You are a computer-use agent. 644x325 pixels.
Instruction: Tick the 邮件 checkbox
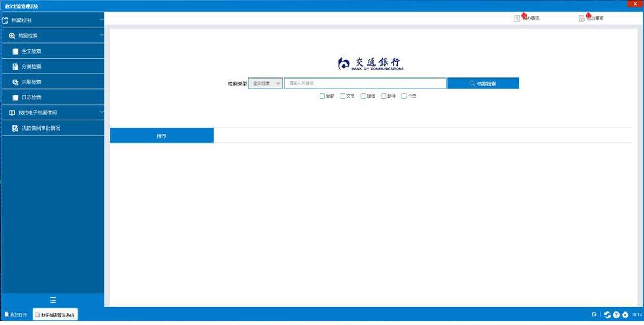(384, 96)
